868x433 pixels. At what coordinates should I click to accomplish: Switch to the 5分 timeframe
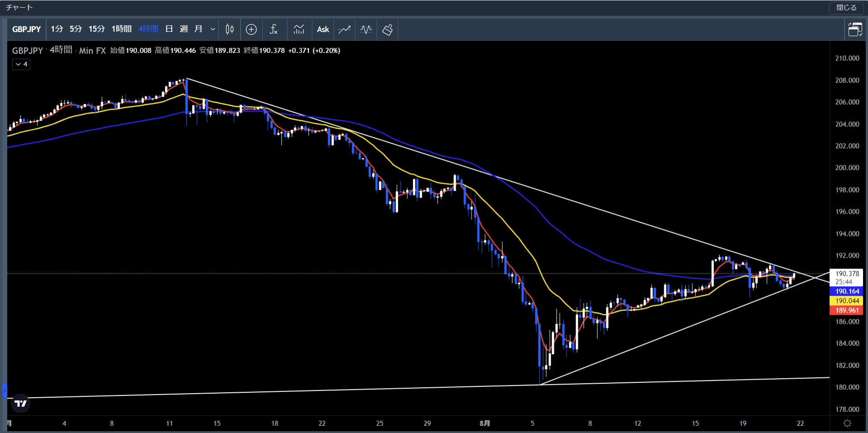pyautogui.click(x=76, y=29)
